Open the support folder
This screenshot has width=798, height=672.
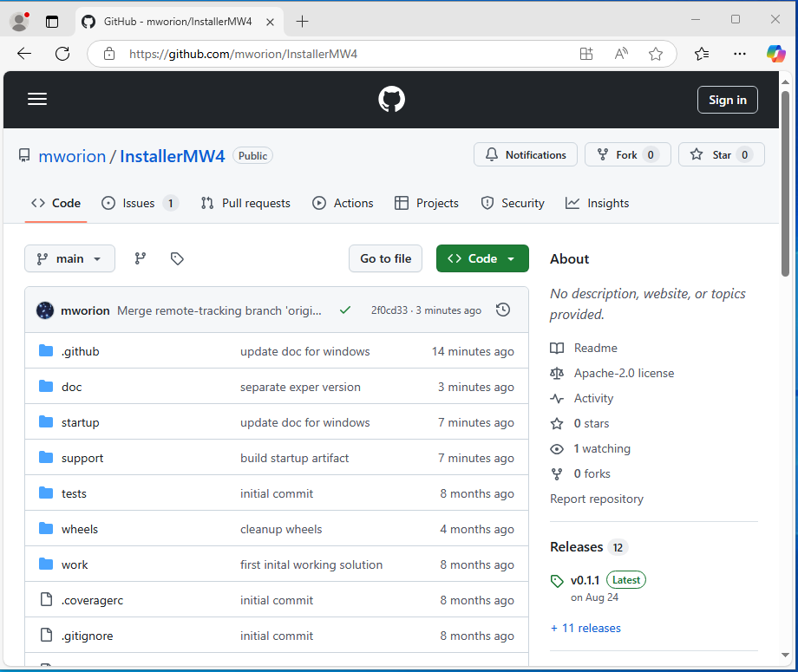[82, 459]
